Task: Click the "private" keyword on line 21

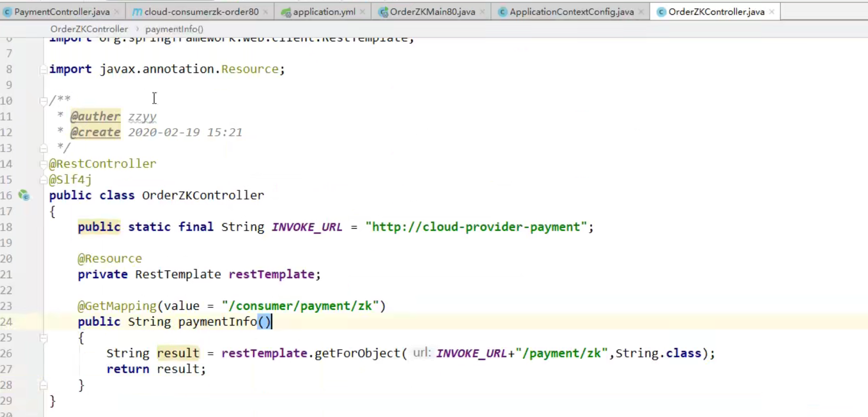Action: (x=103, y=275)
